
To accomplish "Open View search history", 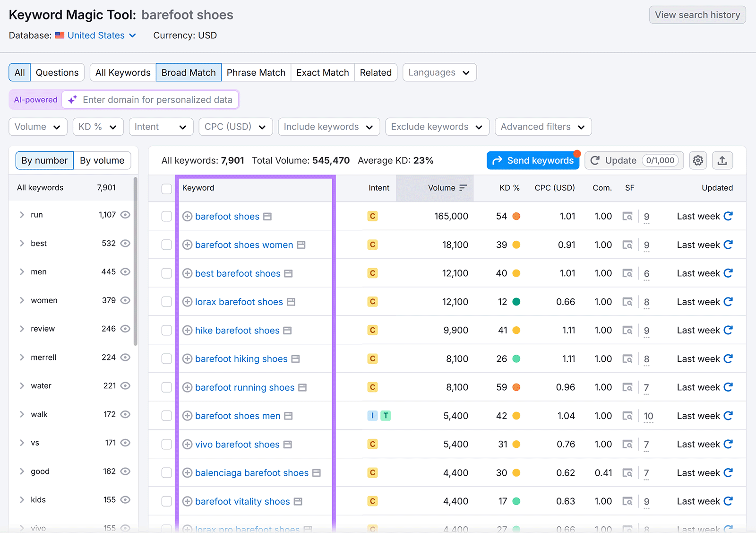I will [x=697, y=15].
